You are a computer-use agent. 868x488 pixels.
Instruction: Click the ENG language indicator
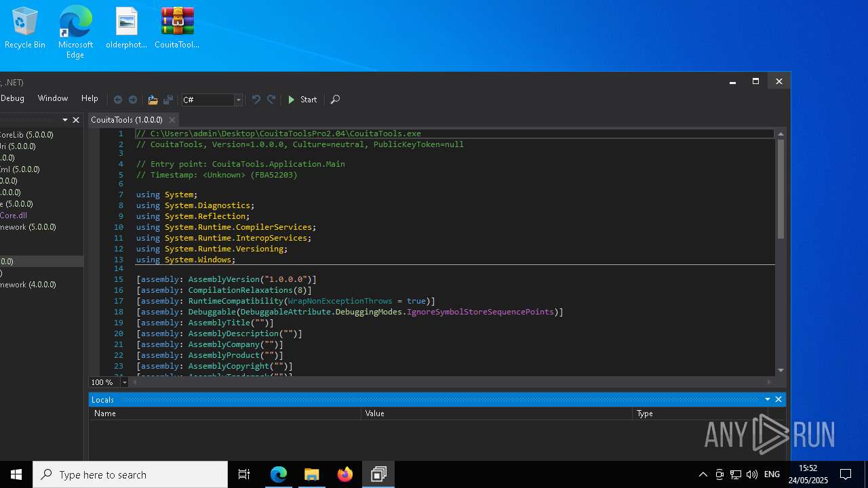772,474
